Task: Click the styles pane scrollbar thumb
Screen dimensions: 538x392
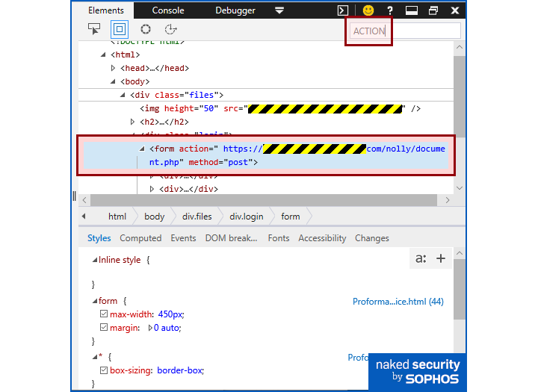Action: pos(460,289)
